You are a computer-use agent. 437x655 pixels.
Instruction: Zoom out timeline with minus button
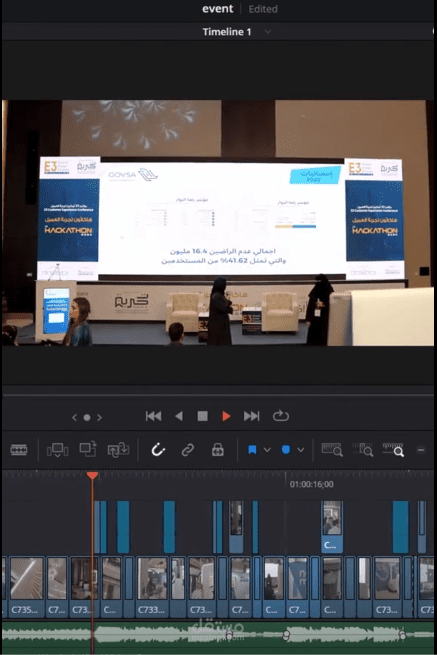(421, 450)
